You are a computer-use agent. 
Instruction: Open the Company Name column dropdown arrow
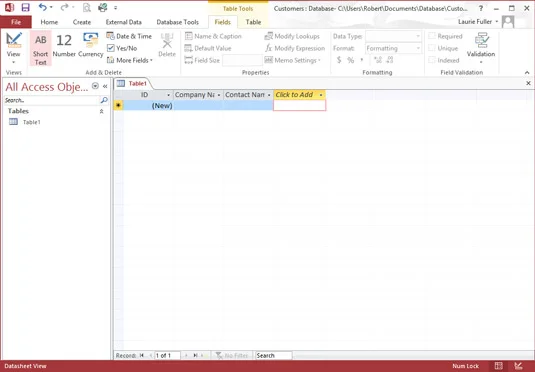[x=219, y=95]
